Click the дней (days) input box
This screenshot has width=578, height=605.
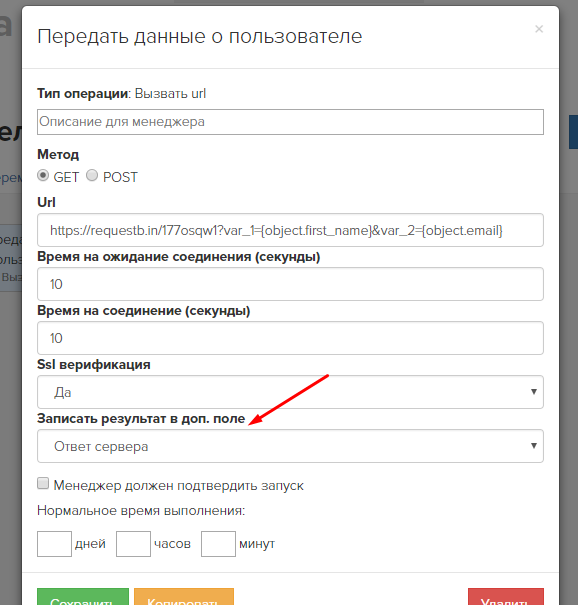point(54,544)
